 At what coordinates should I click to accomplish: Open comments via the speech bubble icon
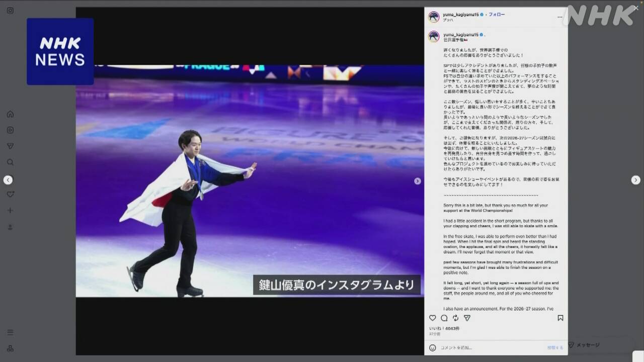coord(444,318)
